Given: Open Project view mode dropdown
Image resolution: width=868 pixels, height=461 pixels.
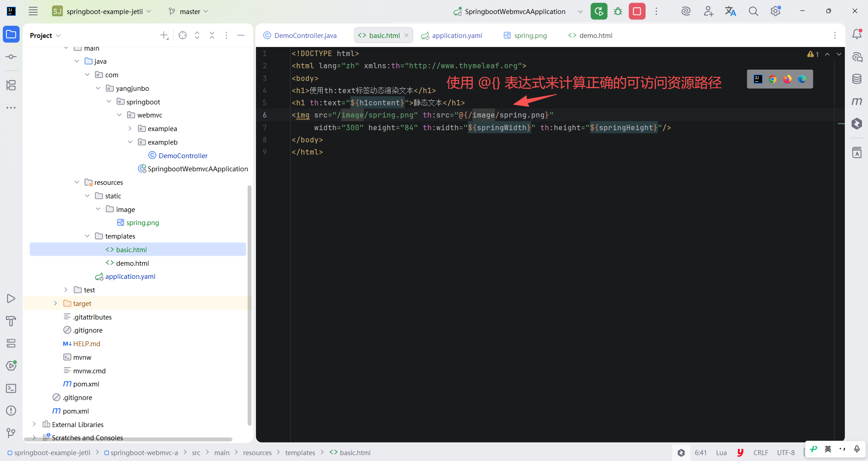Looking at the screenshot, I should pyautogui.click(x=45, y=35).
